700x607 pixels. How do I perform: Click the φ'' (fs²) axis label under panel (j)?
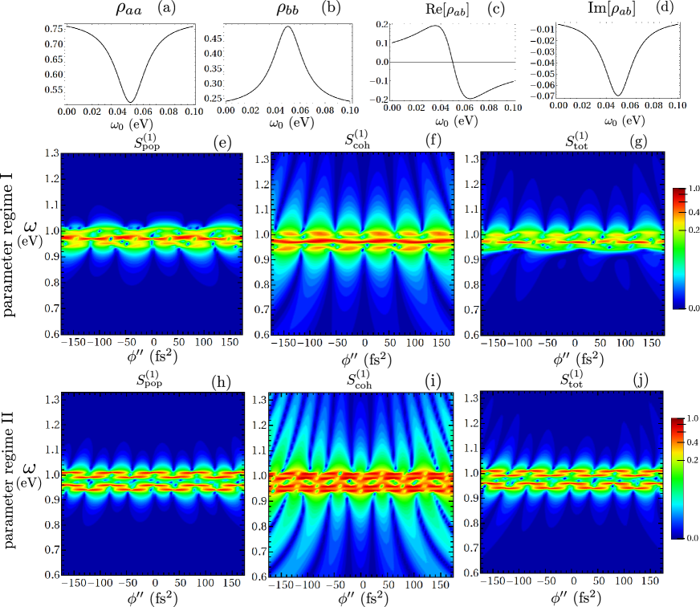click(x=576, y=597)
